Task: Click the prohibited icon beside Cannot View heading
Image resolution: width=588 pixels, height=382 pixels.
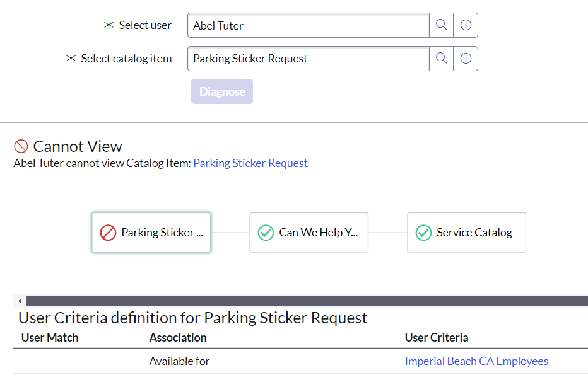Action: click(21, 146)
